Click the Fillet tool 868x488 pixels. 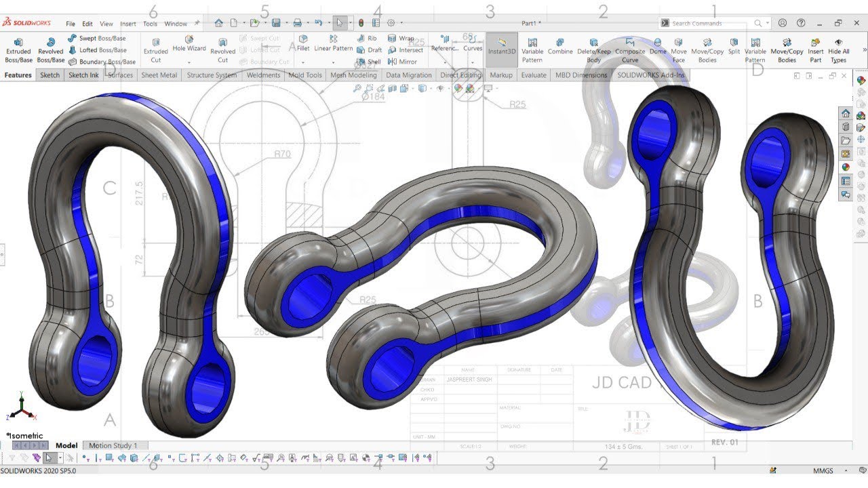coord(303,43)
